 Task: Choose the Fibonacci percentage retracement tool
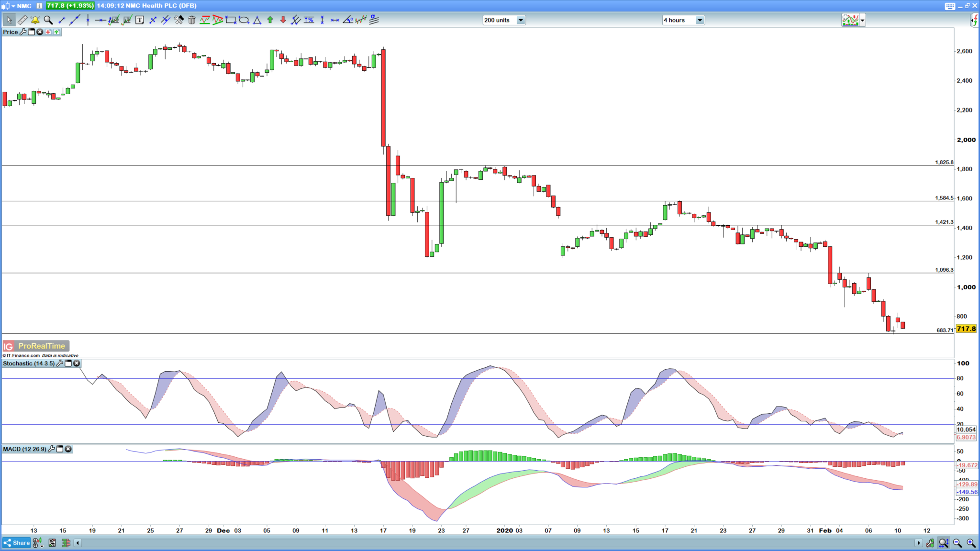click(x=309, y=20)
